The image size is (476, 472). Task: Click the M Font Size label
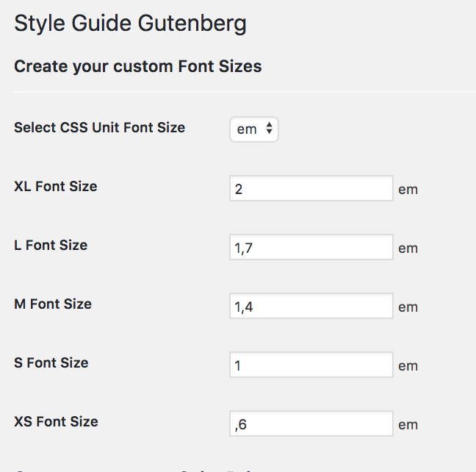coord(53,304)
